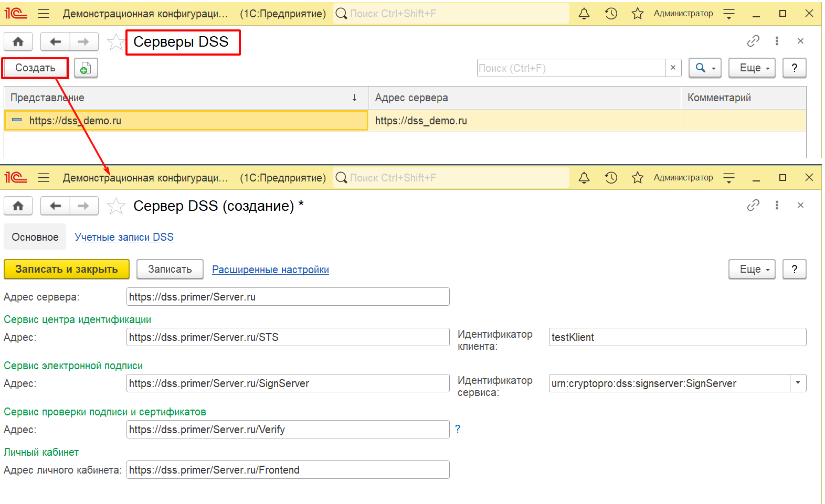Open notifications bell in Сервер DSS (создание) window

(584, 178)
